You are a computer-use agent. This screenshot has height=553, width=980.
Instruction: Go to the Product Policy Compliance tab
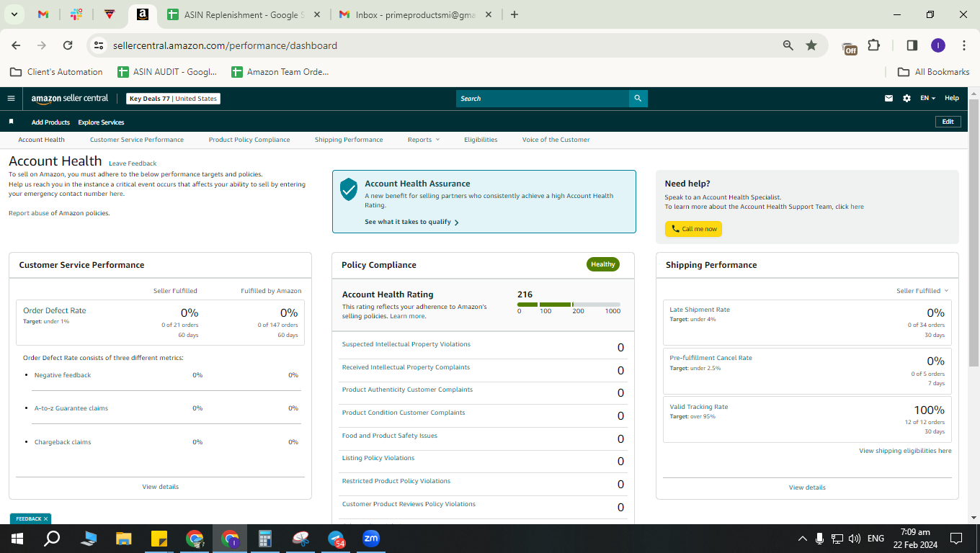click(x=249, y=140)
